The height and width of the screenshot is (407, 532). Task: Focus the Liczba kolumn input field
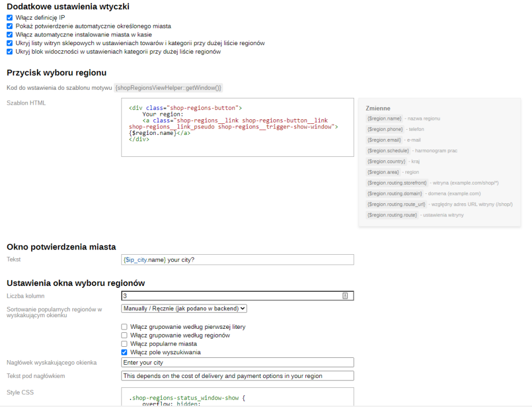pos(231,296)
